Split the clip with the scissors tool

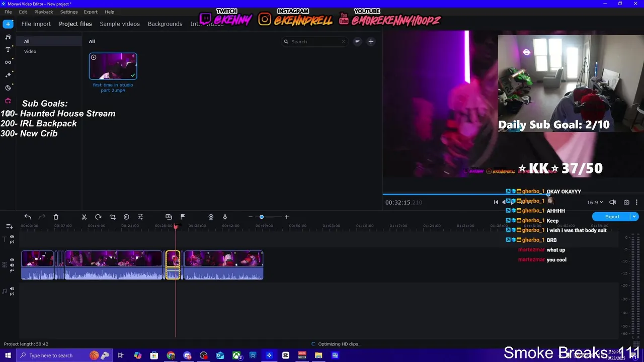[84, 217]
